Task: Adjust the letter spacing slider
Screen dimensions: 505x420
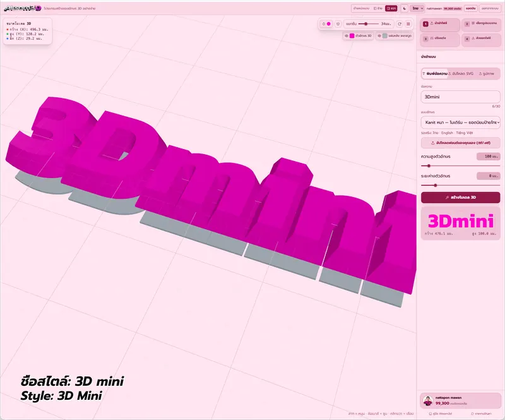Action: (461, 185)
